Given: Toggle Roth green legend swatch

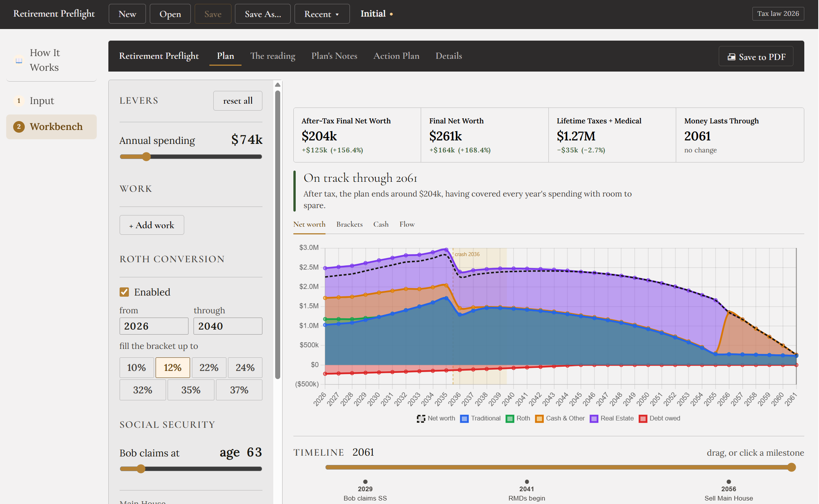Looking at the screenshot, I should [510, 419].
